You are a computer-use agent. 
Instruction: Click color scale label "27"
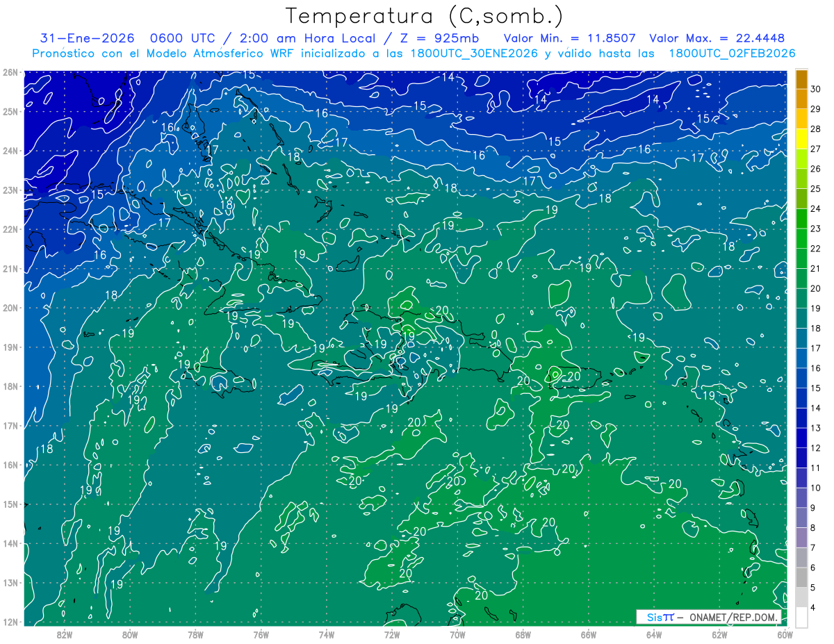click(816, 149)
